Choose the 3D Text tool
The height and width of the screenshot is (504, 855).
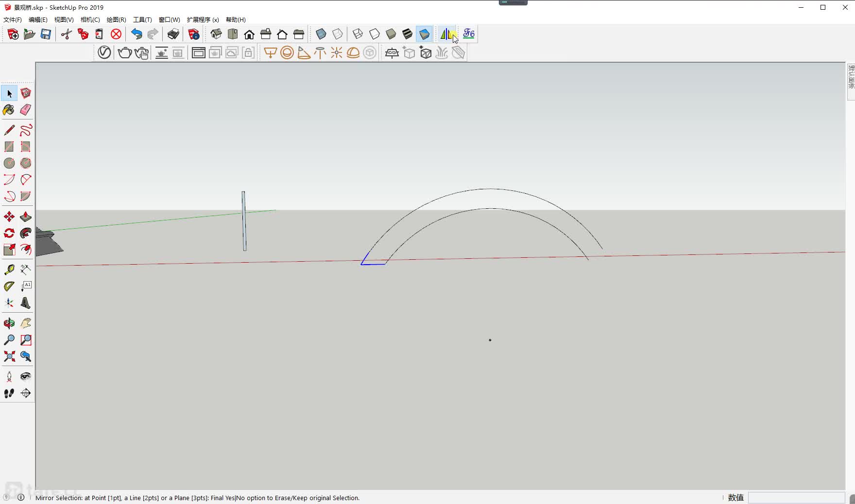coord(26,303)
